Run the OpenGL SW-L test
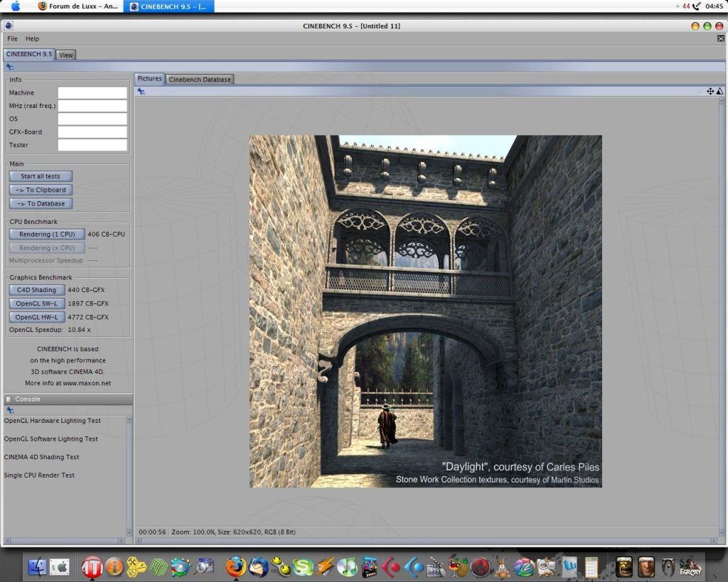 [37, 303]
